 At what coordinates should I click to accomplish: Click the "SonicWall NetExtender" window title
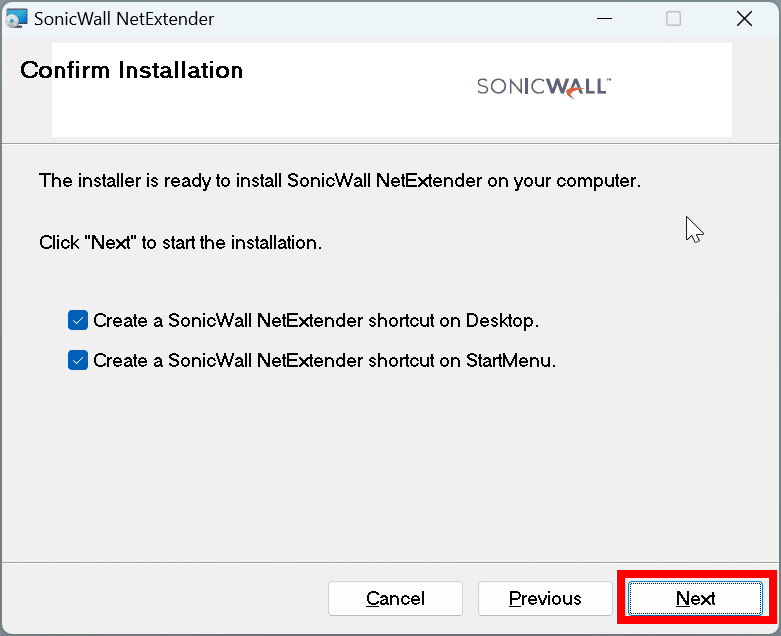point(124,19)
